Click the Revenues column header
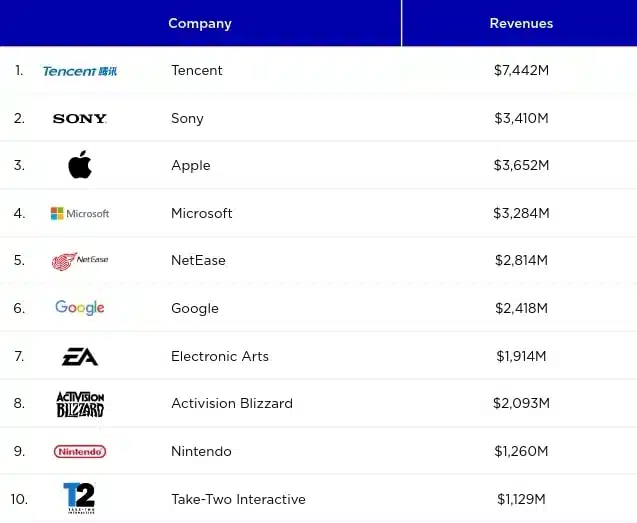Screen dimensions: 637x523 point(520,23)
